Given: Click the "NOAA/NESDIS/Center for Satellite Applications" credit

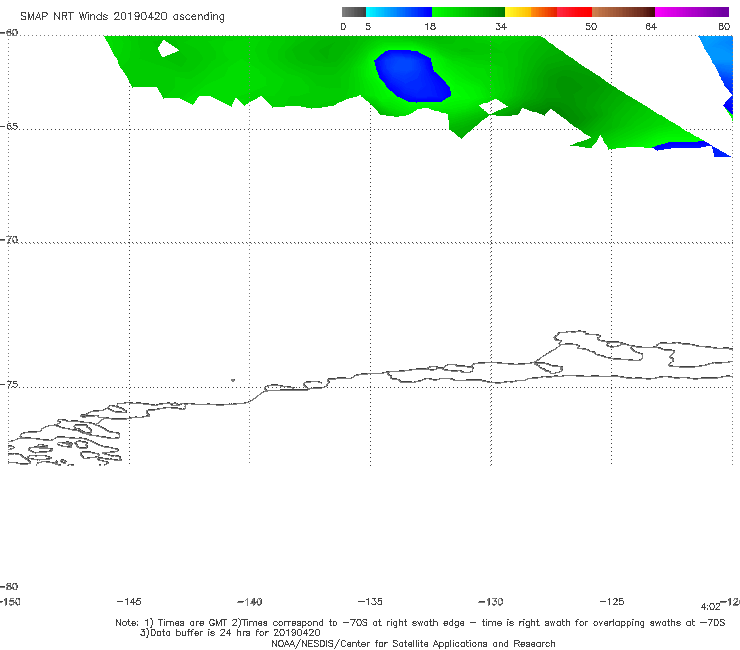Looking at the screenshot, I should (x=413, y=644).
